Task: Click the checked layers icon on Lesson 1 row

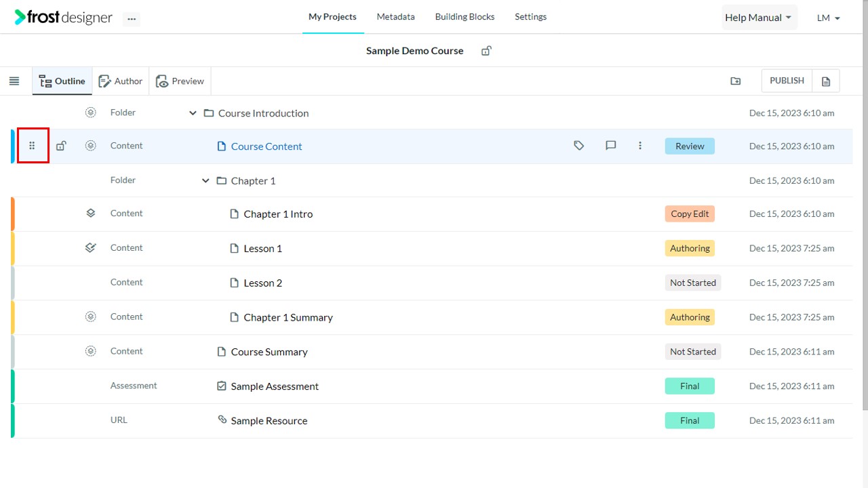Action: pos(91,247)
